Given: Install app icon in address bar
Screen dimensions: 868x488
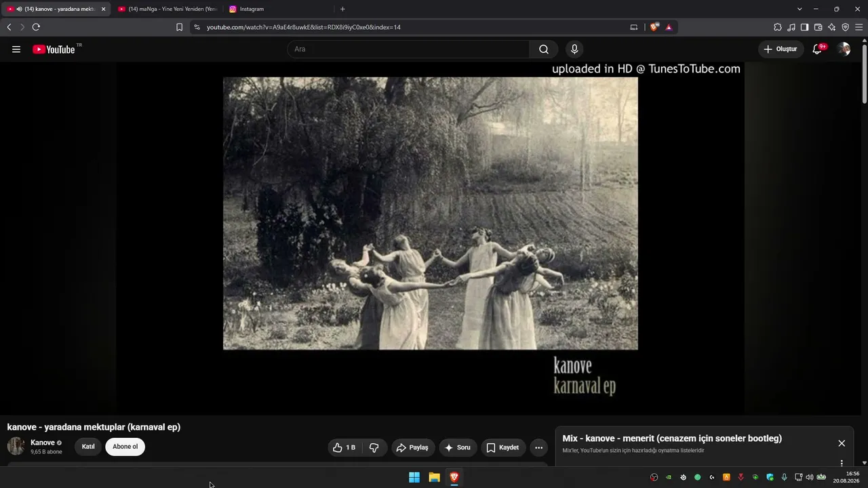Looking at the screenshot, I should pyautogui.click(x=634, y=27).
